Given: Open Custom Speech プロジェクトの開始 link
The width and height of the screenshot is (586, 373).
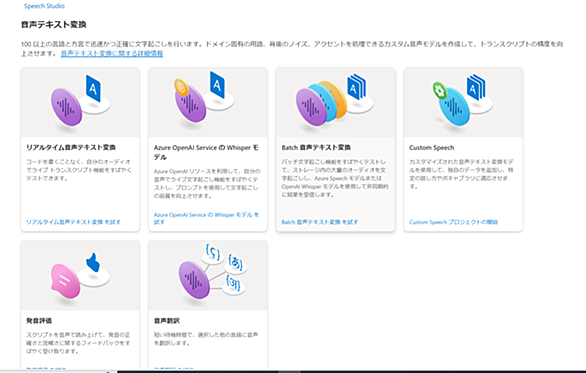Looking at the screenshot, I should 453,222.
